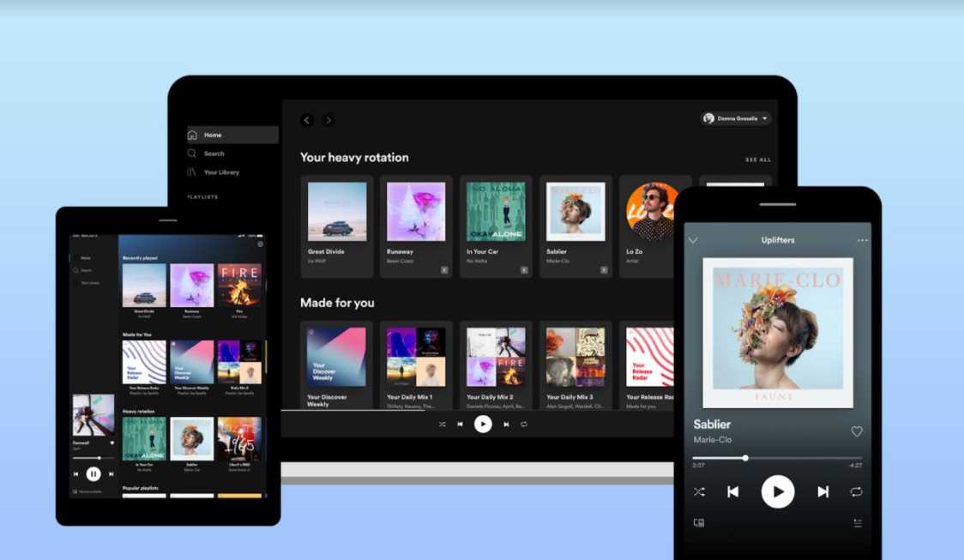The height and width of the screenshot is (560, 964).
Task: Click the tablet's playback progress slider
Action: 93,458
